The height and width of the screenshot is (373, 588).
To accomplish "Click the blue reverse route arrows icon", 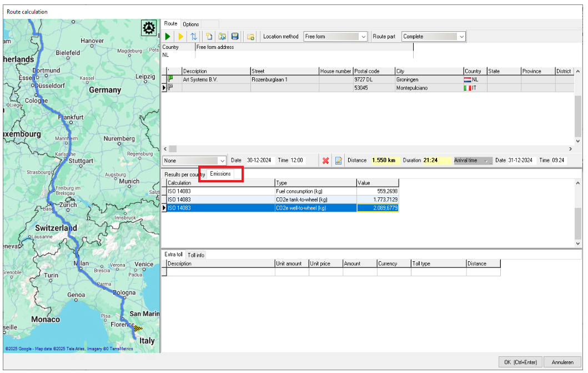I will click(x=194, y=37).
